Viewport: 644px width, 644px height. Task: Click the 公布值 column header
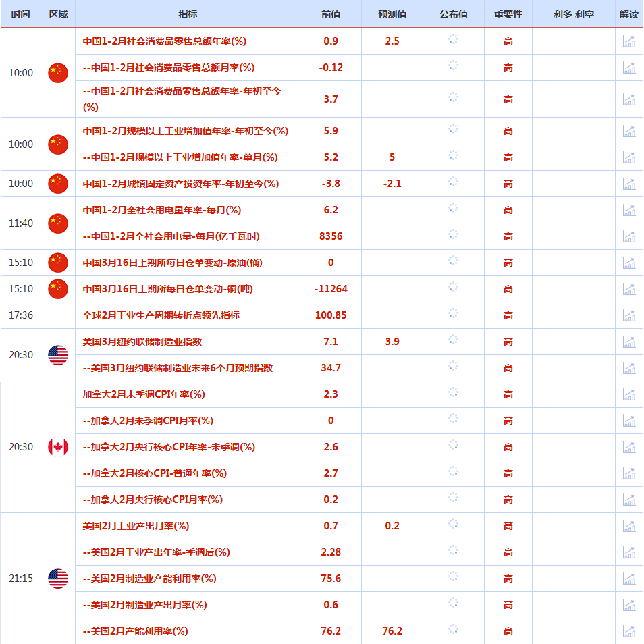point(454,14)
